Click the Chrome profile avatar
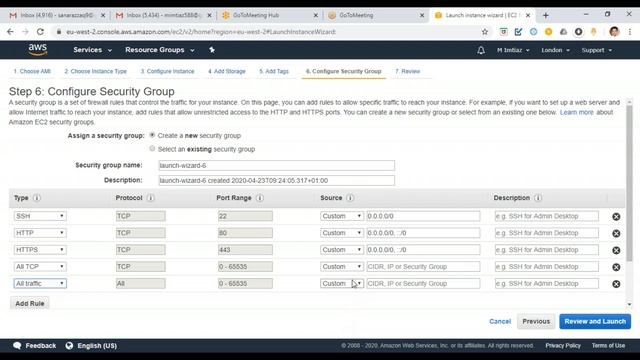Viewport: 640px width, 360px height. (x=614, y=32)
